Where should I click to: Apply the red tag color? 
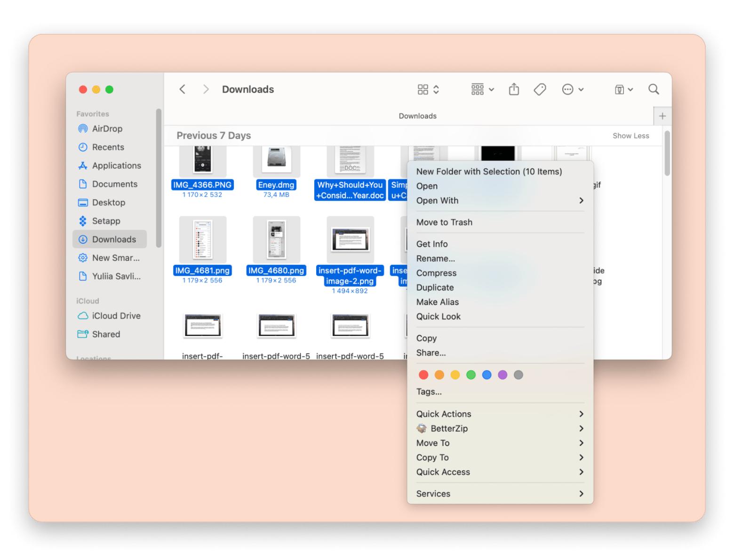[423, 375]
